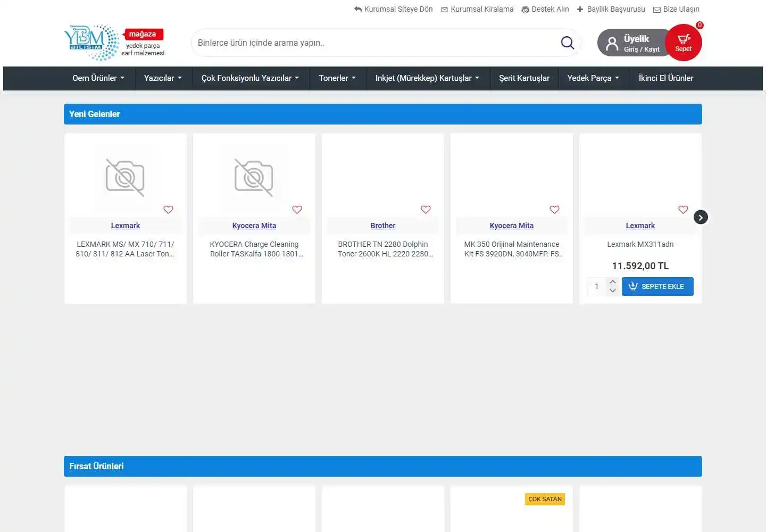Expand the Oem Ürünler menu
Image resolution: width=766 pixels, height=532 pixels.
click(x=98, y=78)
